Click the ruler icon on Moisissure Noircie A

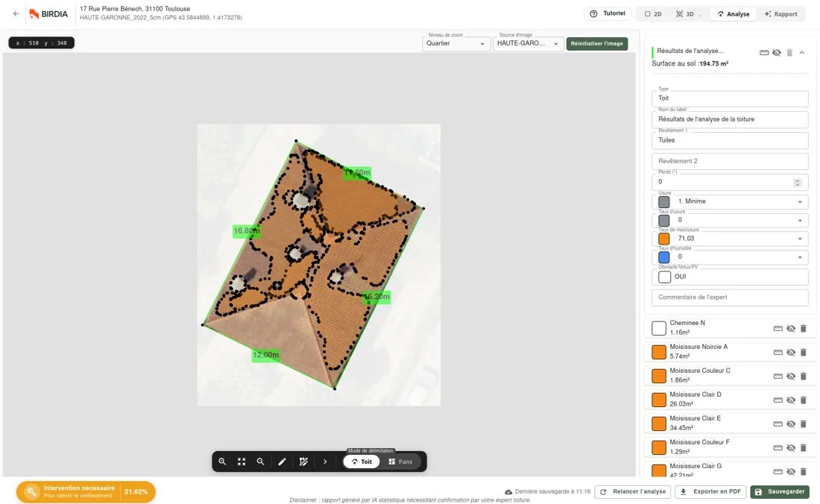point(778,353)
